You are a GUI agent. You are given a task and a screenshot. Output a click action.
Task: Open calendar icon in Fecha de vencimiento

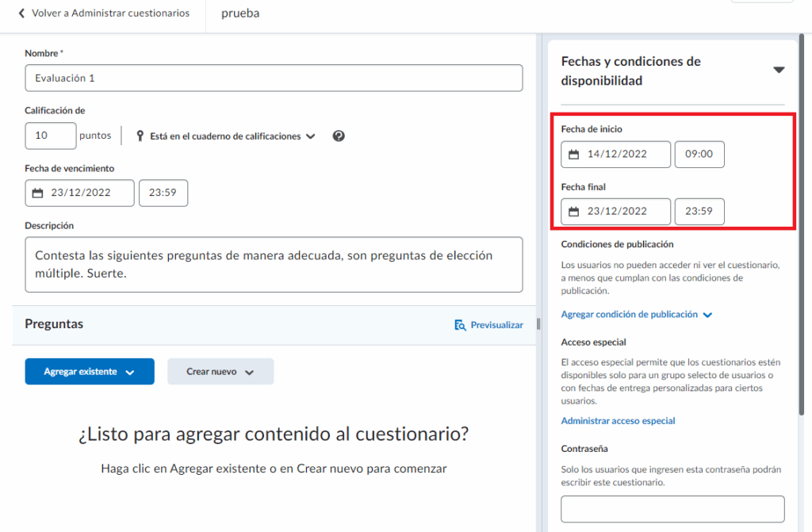click(37, 193)
